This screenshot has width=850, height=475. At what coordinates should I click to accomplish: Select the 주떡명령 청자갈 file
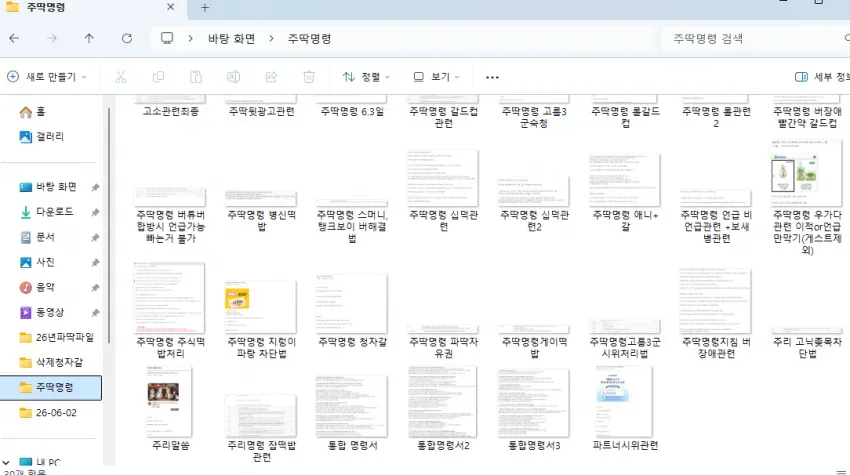click(352, 311)
